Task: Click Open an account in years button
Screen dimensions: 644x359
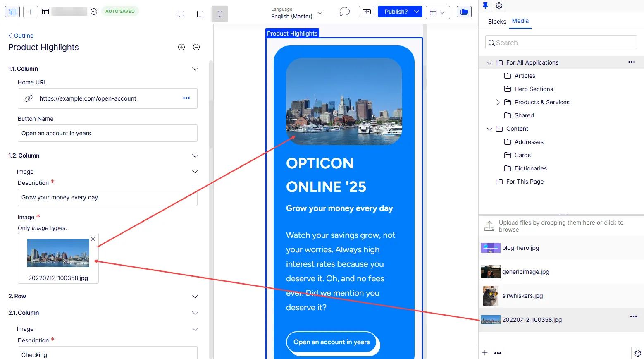Action: [332, 342]
